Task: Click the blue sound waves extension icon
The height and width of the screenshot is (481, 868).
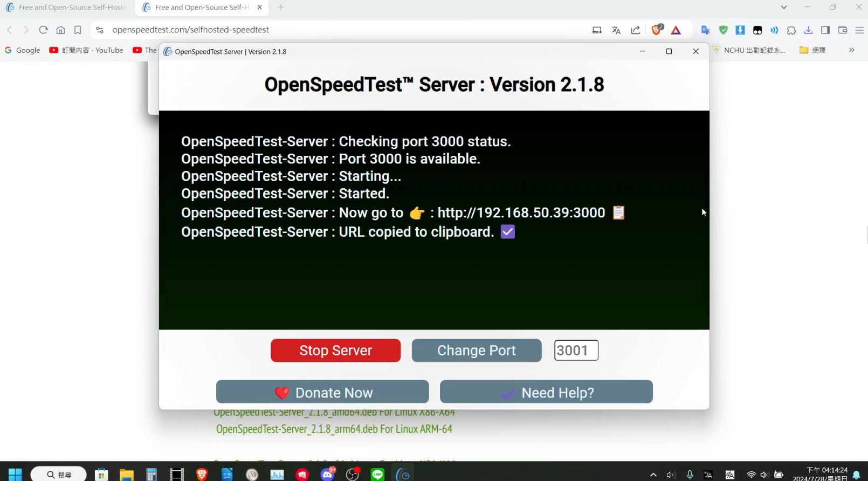Action: [x=774, y=30]
